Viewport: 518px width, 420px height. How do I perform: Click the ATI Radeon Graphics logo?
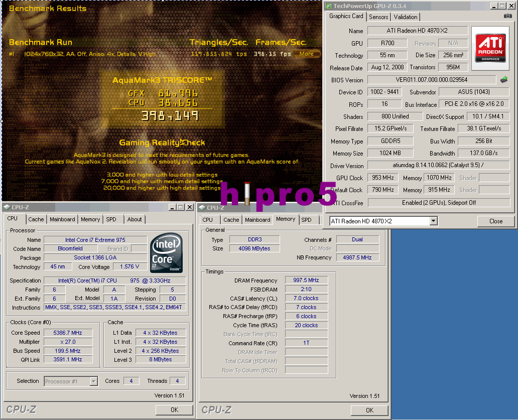click(490, 48)
